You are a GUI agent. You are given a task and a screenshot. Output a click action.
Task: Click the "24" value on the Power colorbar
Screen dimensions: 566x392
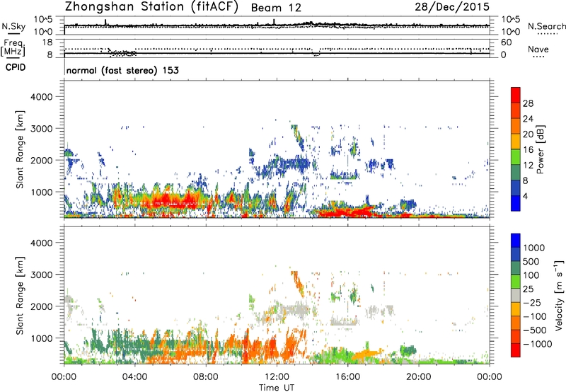pos(528,119)
